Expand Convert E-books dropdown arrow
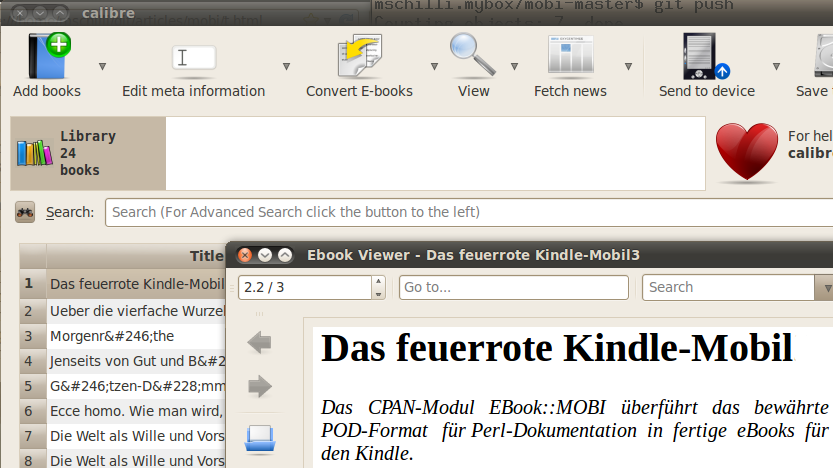The height and width of the screenshot is (468, 833). pyautogui.click(x=434, y=66)
